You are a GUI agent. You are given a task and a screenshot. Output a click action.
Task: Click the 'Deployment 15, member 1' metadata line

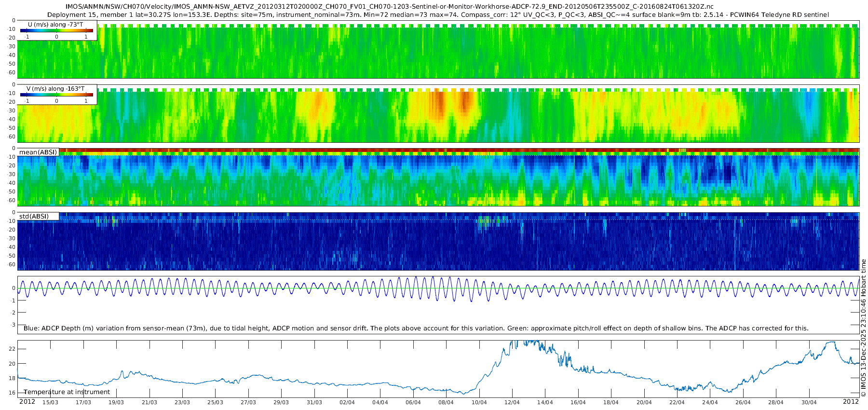coord(438,14)
